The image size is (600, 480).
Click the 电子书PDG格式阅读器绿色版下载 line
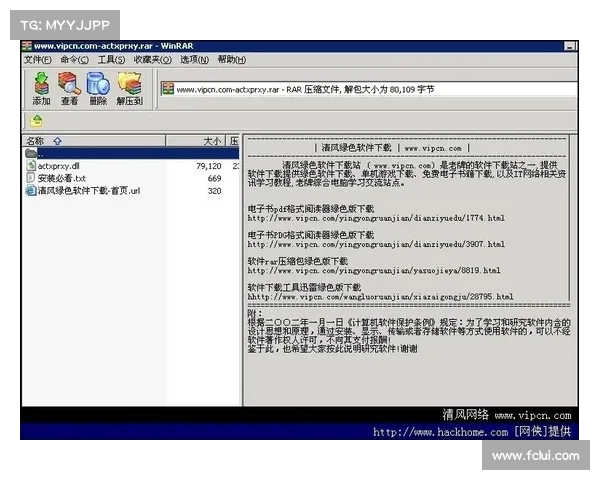(311, 235)
